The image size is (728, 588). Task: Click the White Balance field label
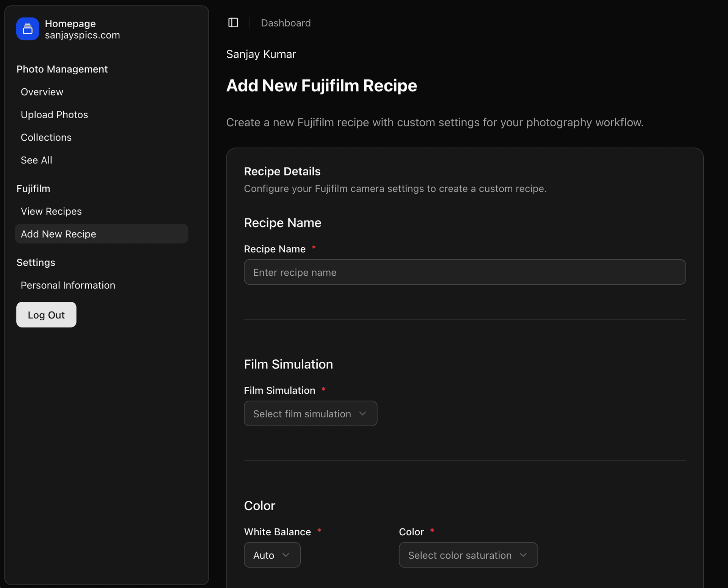pos(278,532)
